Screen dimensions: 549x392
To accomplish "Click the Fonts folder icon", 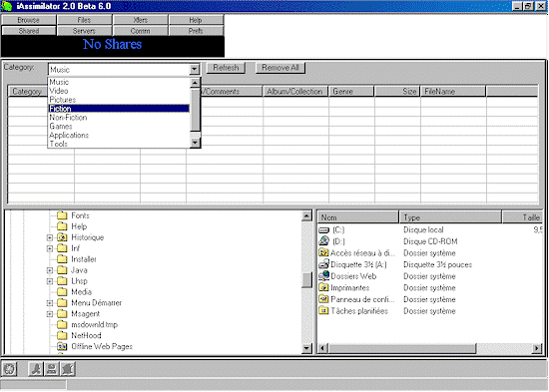I will click(62, 215).
